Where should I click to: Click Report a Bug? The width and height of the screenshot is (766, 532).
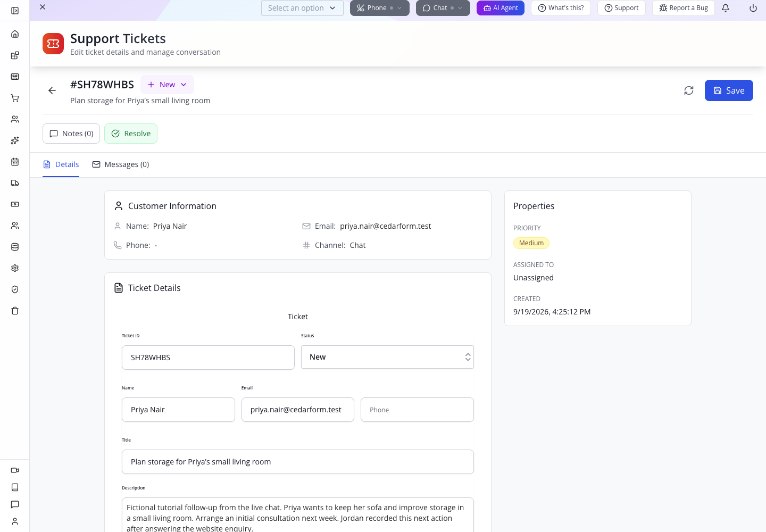684,8
